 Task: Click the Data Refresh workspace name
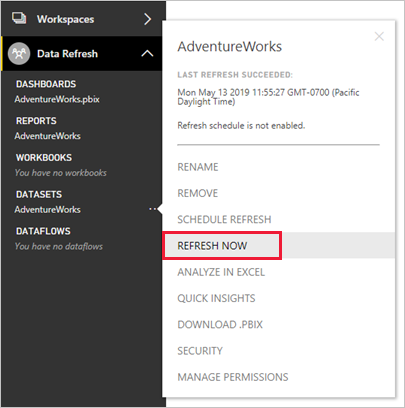pos(67,54)
